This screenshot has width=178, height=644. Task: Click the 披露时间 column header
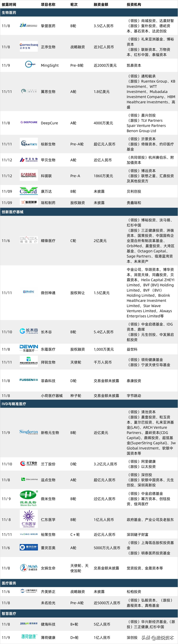[x=9, y=4]
